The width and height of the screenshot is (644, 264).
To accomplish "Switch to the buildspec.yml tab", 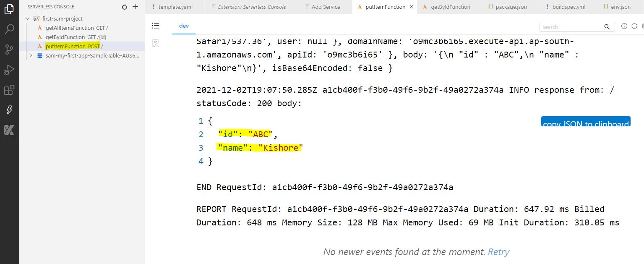I will (x=568, y=7).
